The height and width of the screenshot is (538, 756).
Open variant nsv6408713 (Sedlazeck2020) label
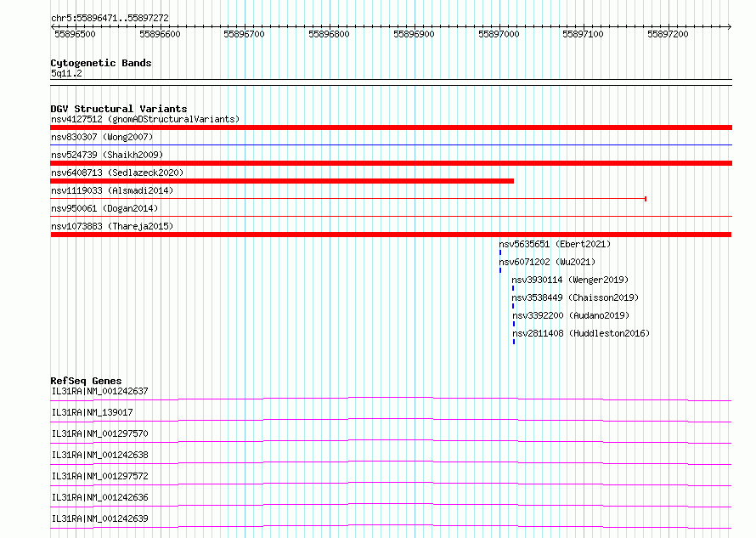[117, 173]
